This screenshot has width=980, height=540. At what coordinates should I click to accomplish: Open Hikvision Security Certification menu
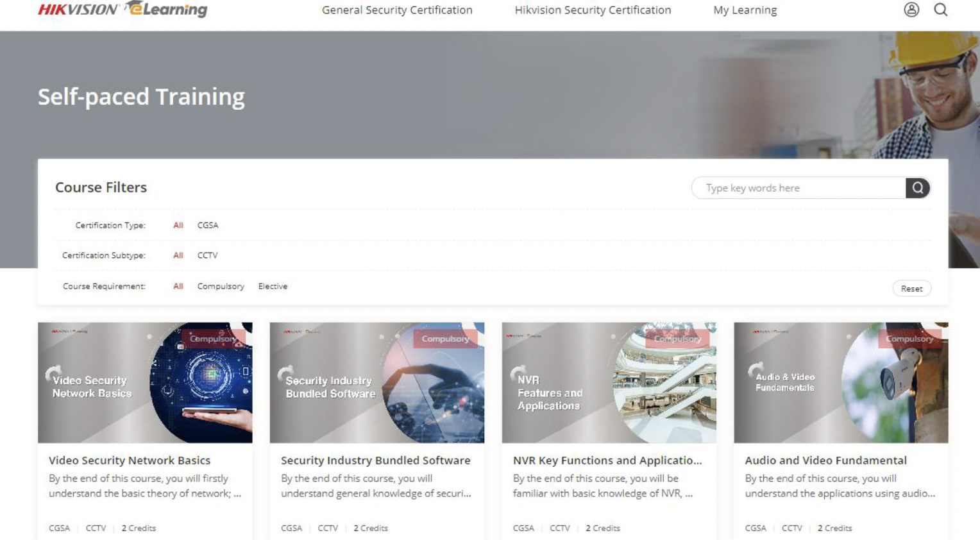593,10
